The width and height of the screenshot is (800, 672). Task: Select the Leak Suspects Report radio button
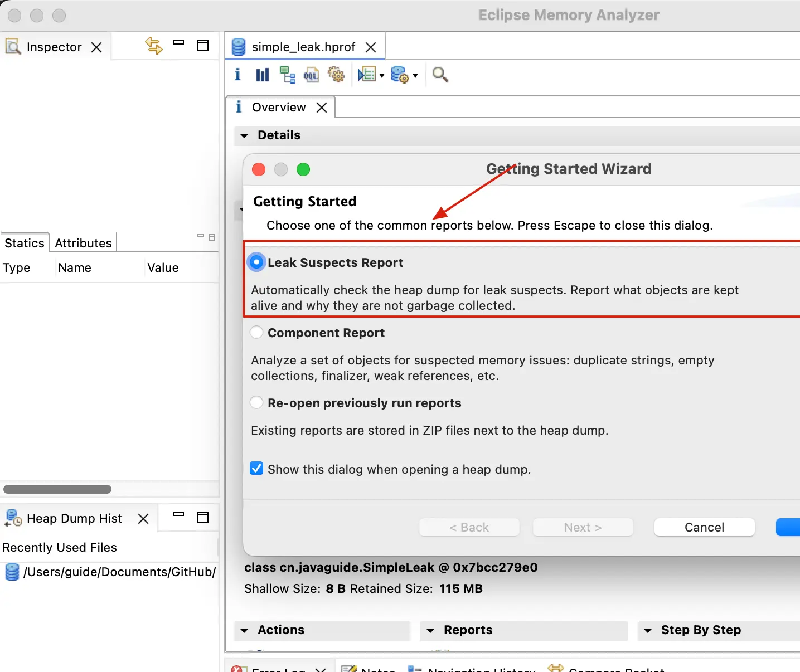click(x=256, y=262)
